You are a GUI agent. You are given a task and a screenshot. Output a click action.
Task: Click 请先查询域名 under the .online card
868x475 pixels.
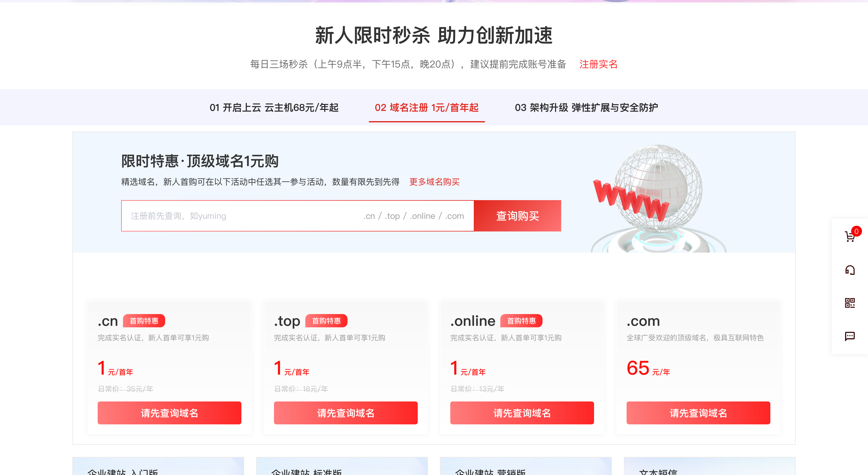(x=522, y=413)
